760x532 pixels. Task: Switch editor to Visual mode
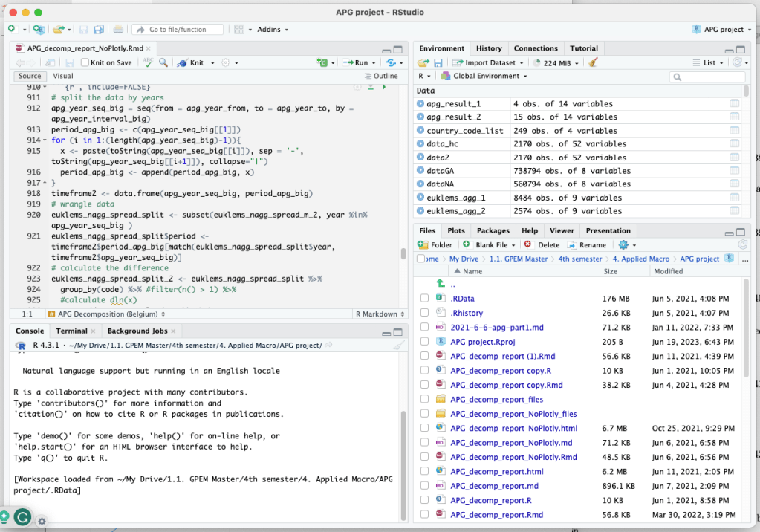click(63, 77)
